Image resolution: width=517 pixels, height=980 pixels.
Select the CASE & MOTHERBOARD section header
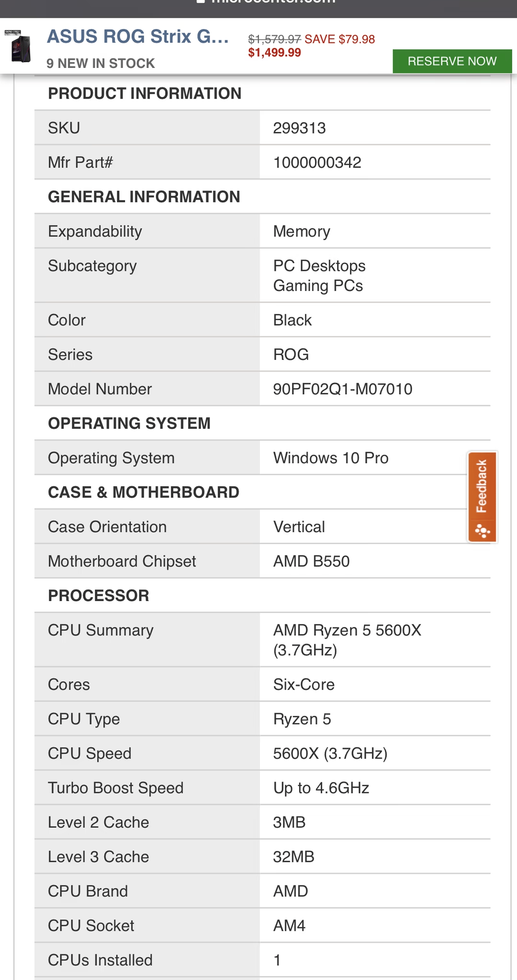pos(144,492)
